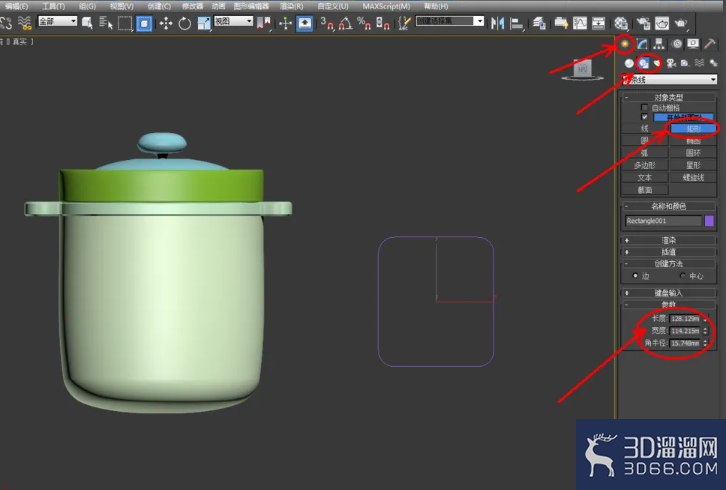Expand the 渲染 rollout
This screenshot has width=726, height=490.
coord(669,240)
